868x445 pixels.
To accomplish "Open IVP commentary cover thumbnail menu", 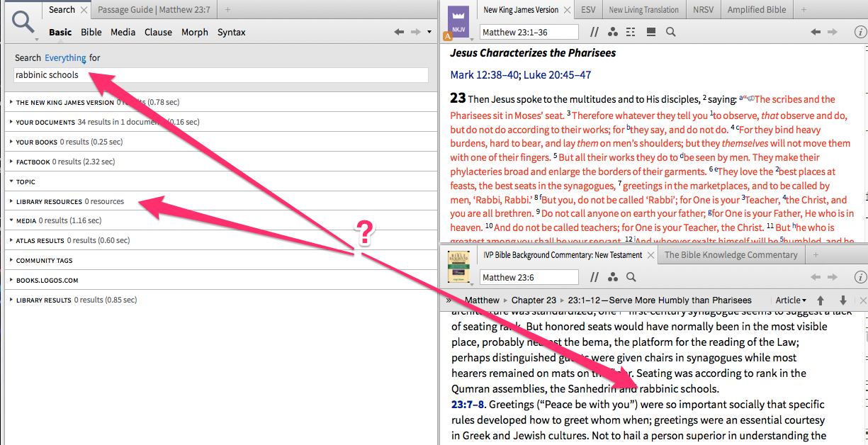I will [x=458, y=267].
